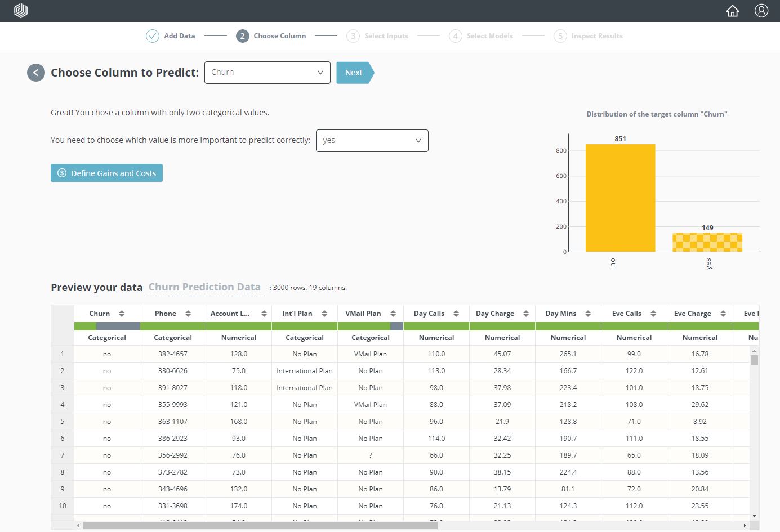Sort by the Day Mins column arrows

point(588,314)
